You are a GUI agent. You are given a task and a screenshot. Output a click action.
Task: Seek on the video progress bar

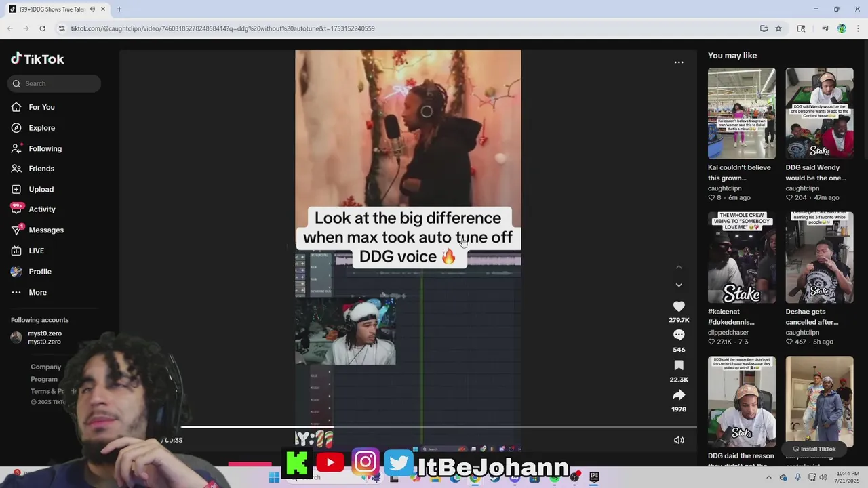pyautogui.click(x=437, y=428)
